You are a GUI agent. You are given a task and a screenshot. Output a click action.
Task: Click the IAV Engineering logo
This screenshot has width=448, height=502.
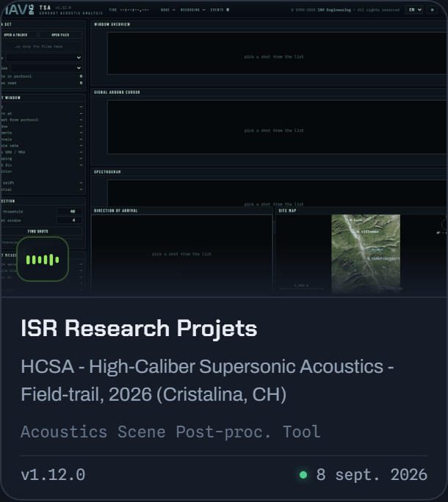point(18,10)
